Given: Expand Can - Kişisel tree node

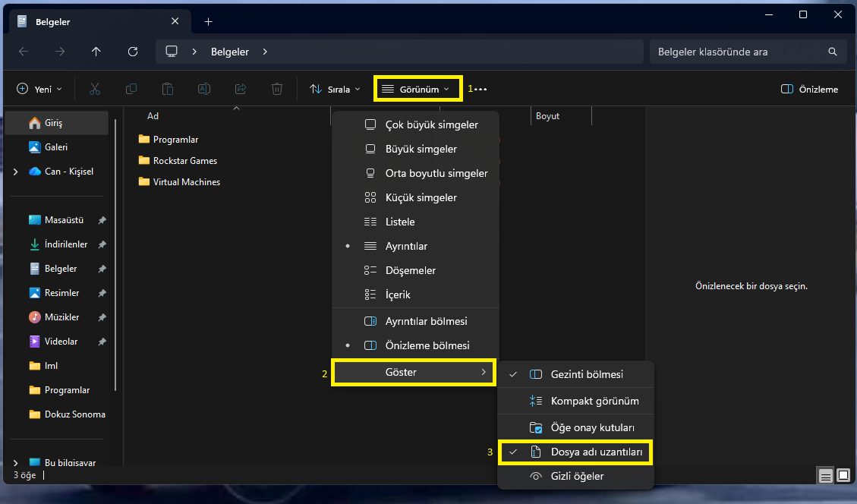Looking at the screenshot, I should (15, 172).
